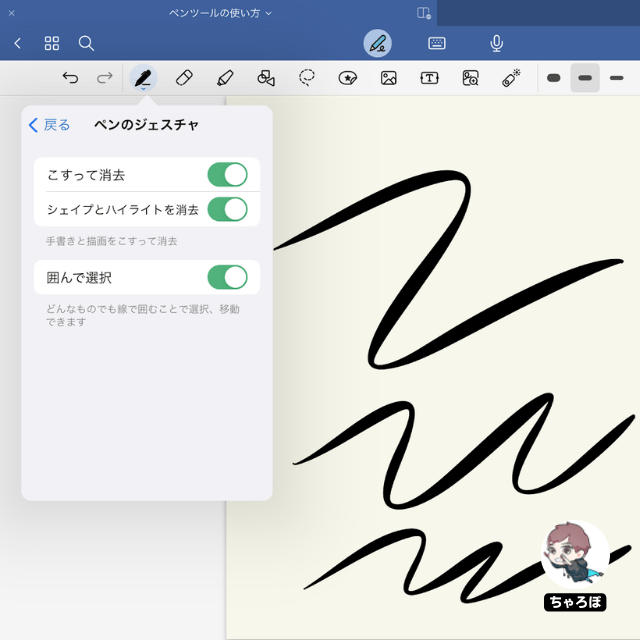The image size is (640, 640).
Task: Redo the last undone action
Action: point(104,78)
